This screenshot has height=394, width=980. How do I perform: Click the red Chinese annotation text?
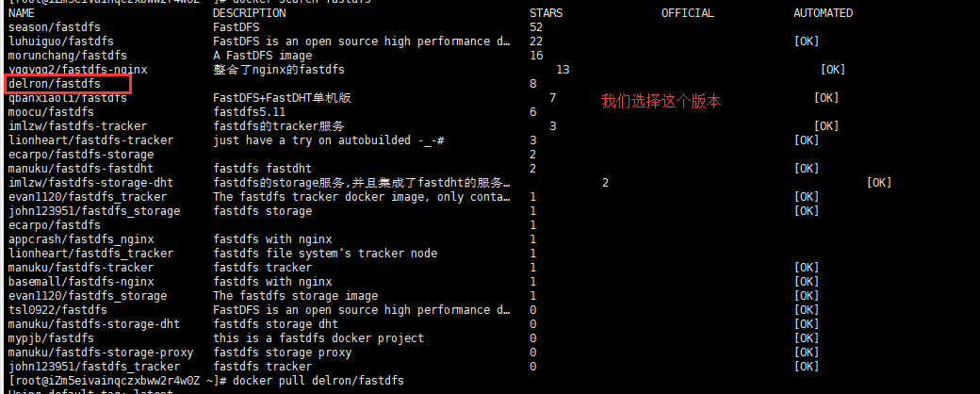click(x=661, y=101)
